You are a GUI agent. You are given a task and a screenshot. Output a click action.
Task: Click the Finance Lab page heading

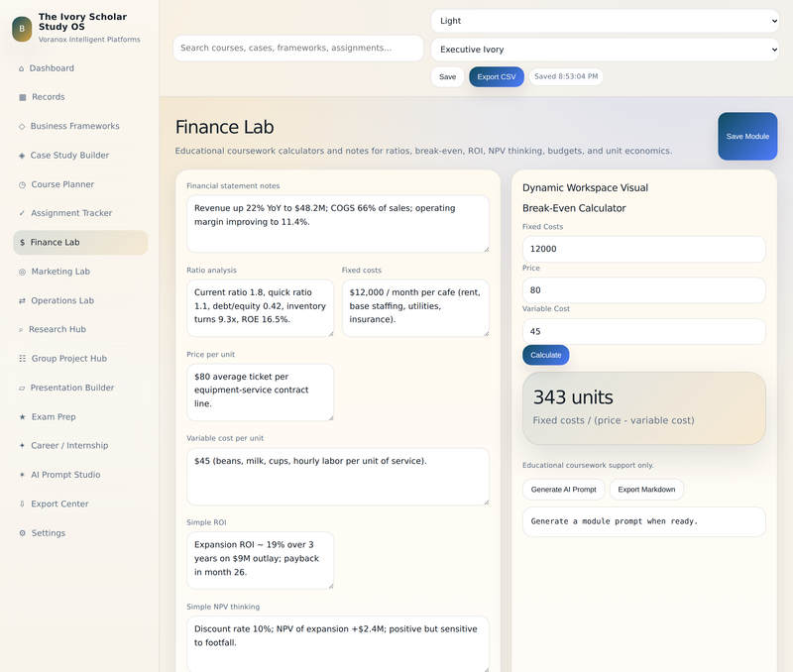(225, 127)
